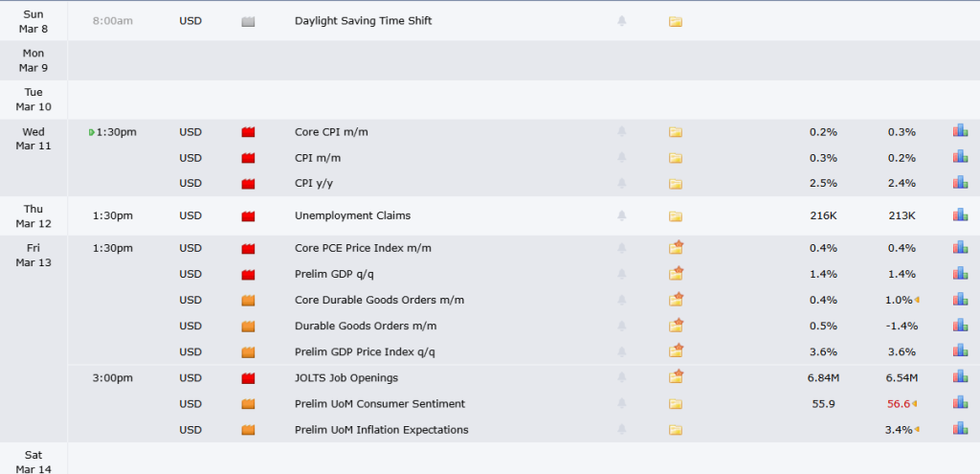This screenshot has width=980, height=474.
Task: Toggle the alert bell for Daylight Saving Time Shift
Action: tap(623, 21)
